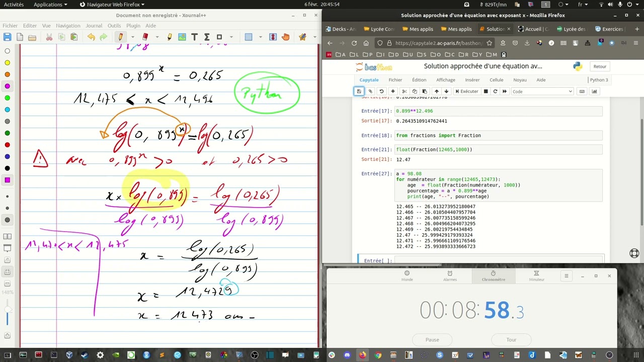Screen dimensions: 644x362
Task: Open the pen options dropdown arrow
Action: [x=132, y=37]
